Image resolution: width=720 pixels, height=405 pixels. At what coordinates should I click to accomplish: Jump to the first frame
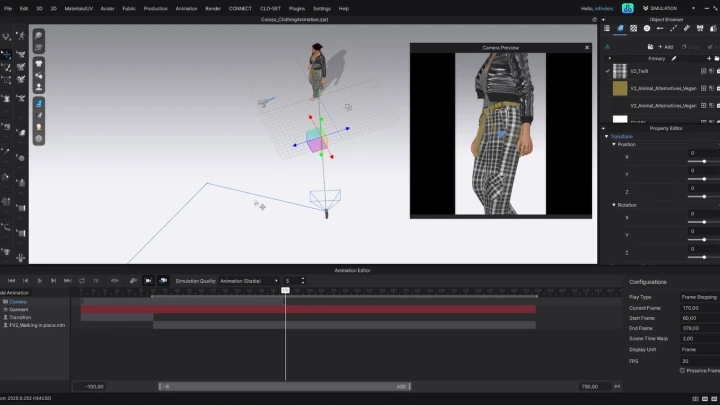pos(11,281)
